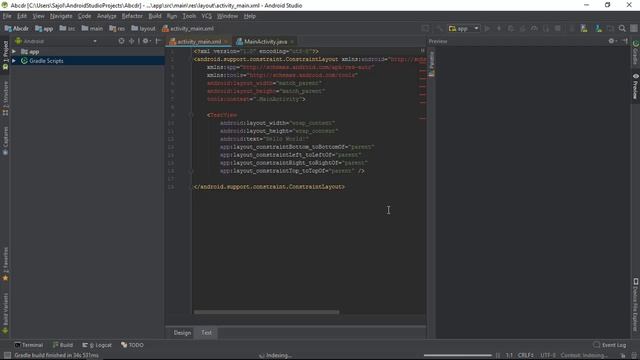Open the VCS menu
The width and height of the screenshot is (640, 360).
pyautogui.click(x=207, y=16)
